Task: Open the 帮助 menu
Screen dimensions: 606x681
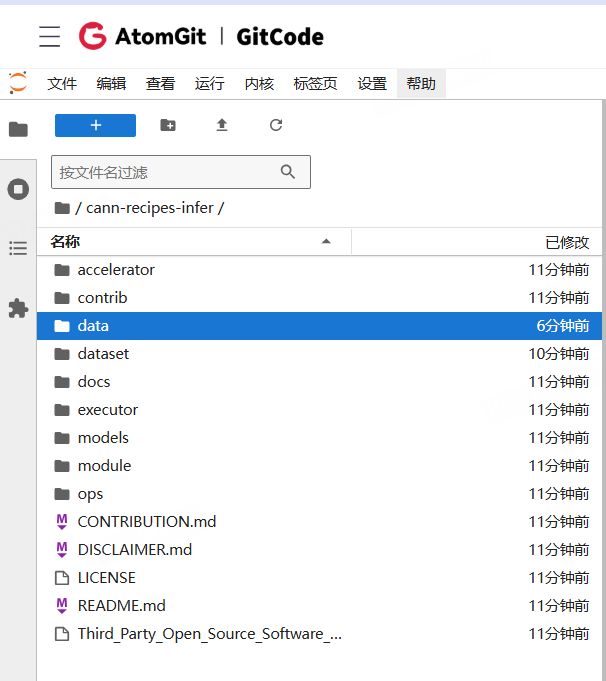Action: click(421, 83)
